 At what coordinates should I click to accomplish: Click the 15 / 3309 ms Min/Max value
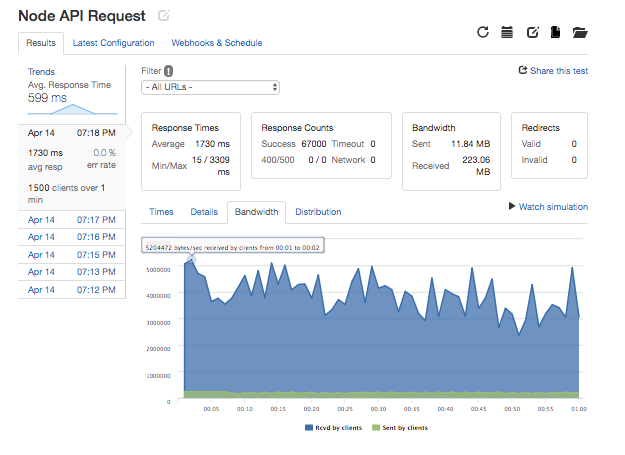click(x=211, y=166)
